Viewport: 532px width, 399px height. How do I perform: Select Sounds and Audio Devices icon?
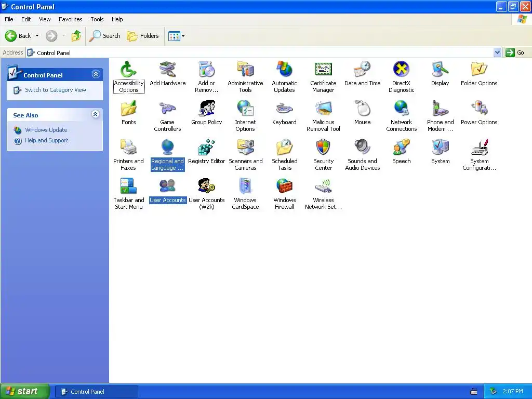[x=362, y=148]
